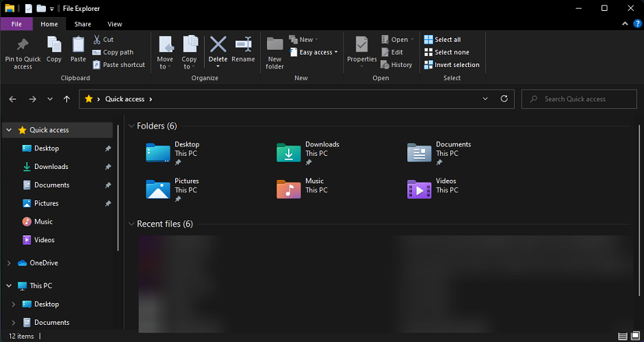Screen dimensions: 644x342
Task: Click the Rename icon
Action: [243, 44]
